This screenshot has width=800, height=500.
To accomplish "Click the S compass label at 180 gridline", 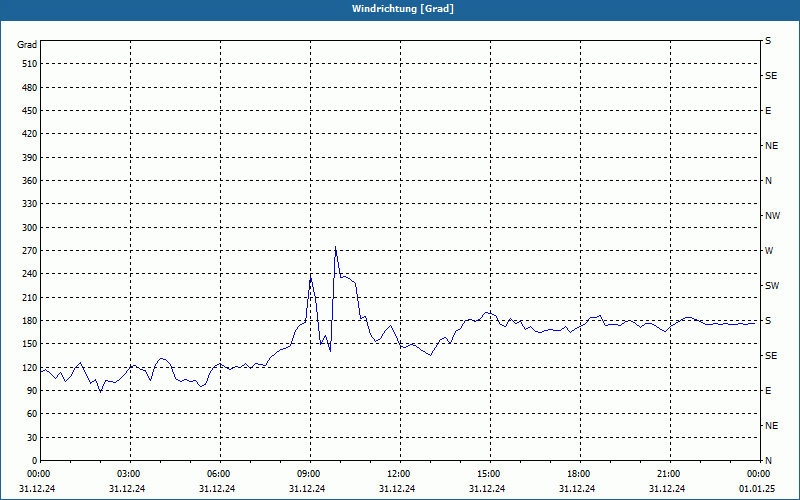I will point(768,321).
